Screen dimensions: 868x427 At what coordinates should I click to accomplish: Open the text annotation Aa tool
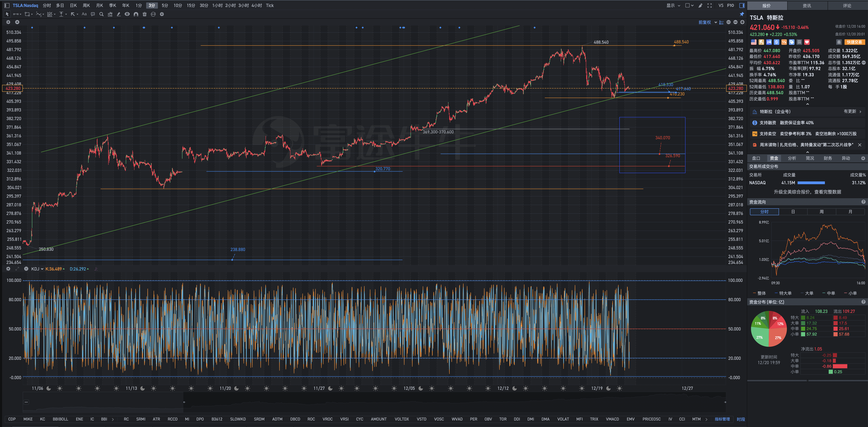point(84,14)
